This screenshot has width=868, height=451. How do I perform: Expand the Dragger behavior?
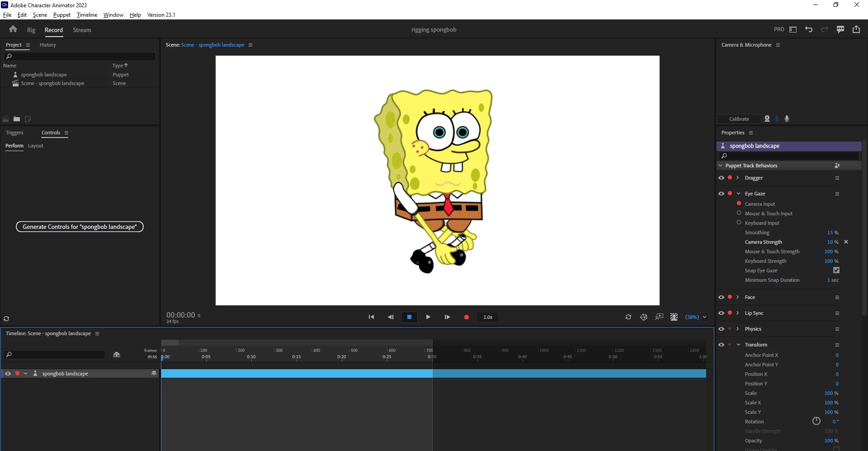click(x=738, y=178)
